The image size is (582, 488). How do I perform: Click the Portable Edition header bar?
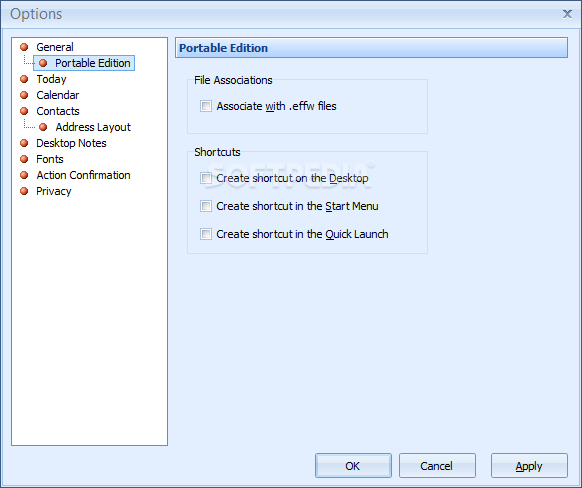371,48
